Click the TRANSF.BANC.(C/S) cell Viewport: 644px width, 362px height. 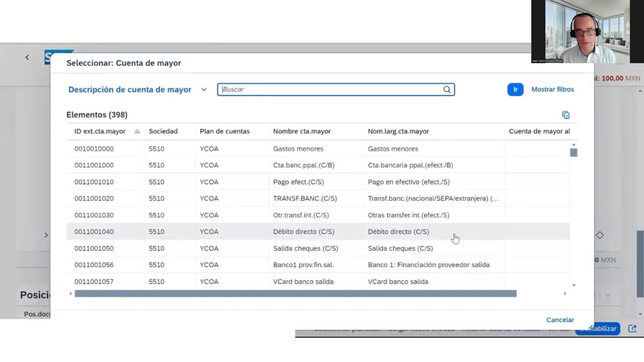(305, 199)
